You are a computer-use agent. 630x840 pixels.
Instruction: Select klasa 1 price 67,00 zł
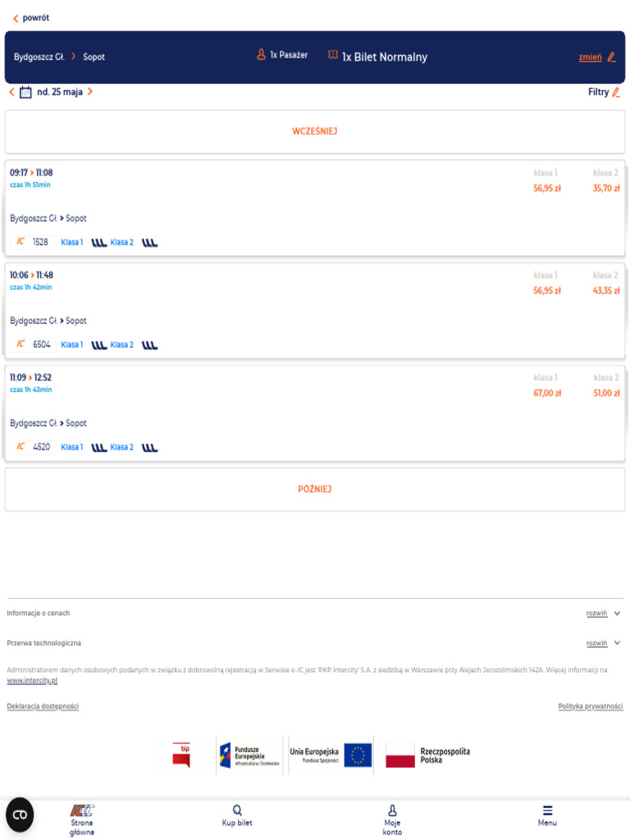(547, 393)
